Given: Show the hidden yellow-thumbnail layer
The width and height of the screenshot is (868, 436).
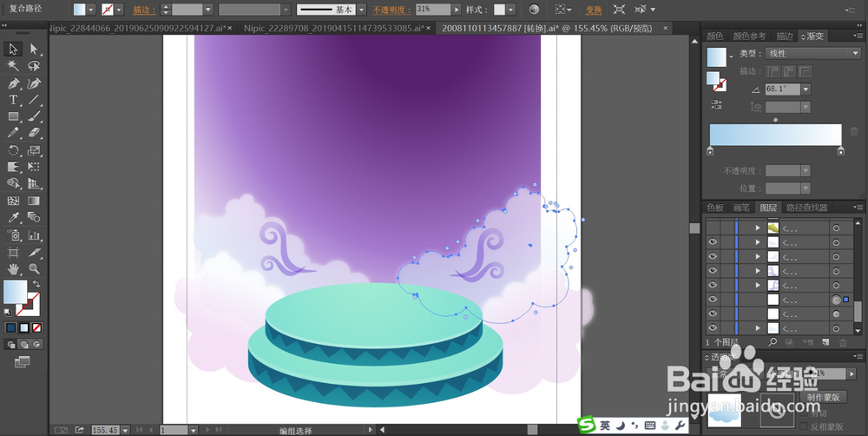Looking at the screenshot, I should (x=713, y=228).
